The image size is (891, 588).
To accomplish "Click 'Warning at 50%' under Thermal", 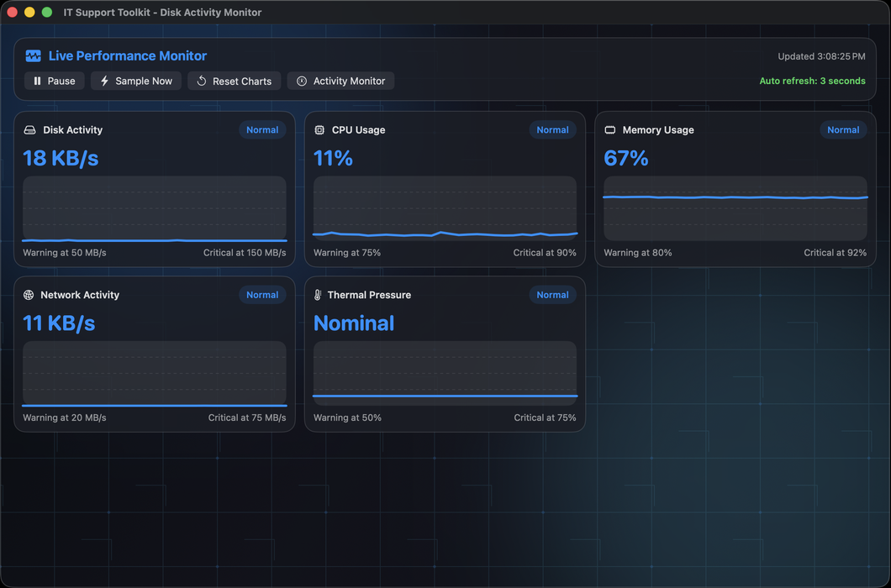I will tap(347, 417).
